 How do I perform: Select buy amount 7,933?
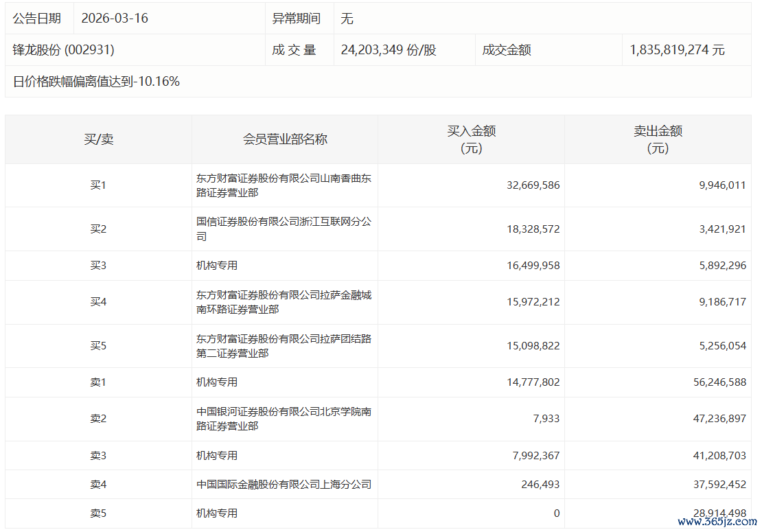pyautogui.click(x=546, y=418)
